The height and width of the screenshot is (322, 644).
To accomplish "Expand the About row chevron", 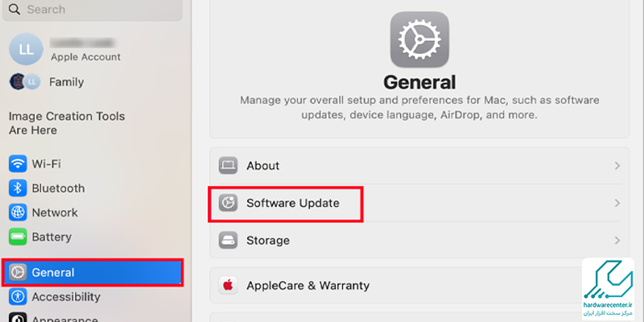I will 617,166.
